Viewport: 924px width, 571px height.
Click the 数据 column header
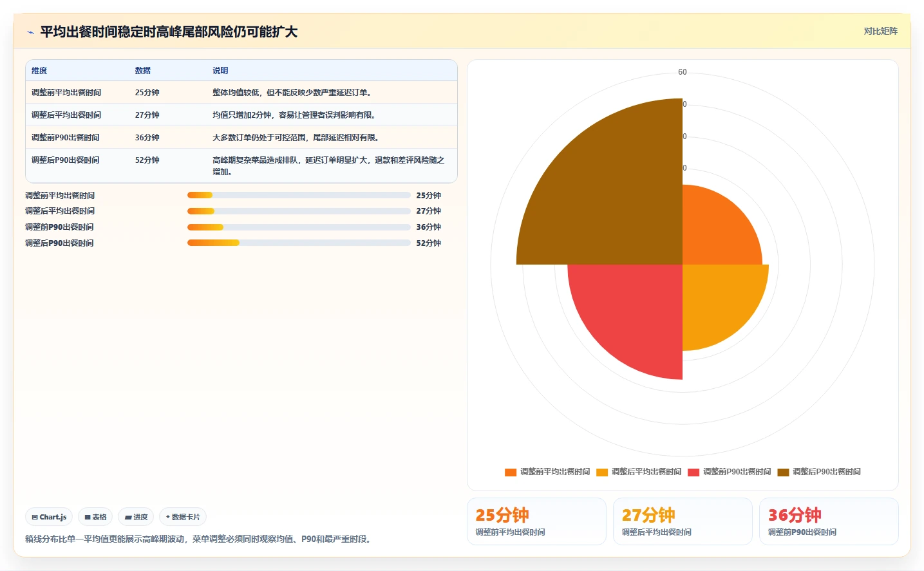coord(143,71)
